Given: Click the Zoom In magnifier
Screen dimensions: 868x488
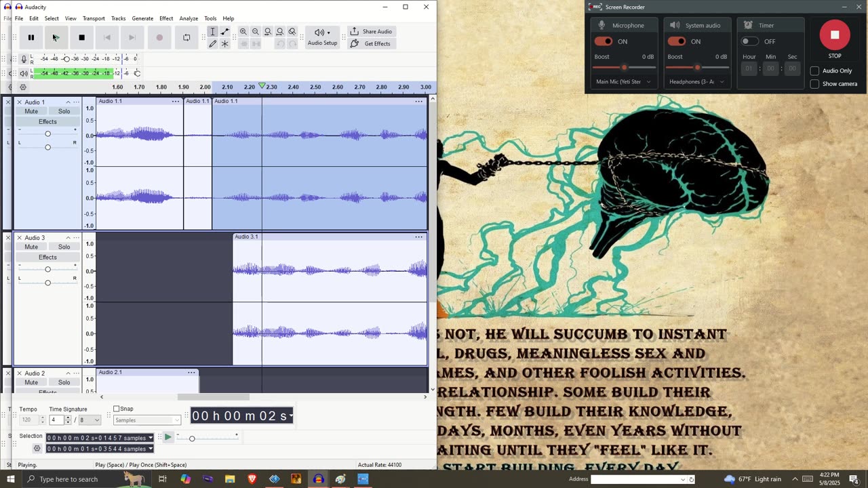Looking at the screenshot, I should click(x=243, y=32).
